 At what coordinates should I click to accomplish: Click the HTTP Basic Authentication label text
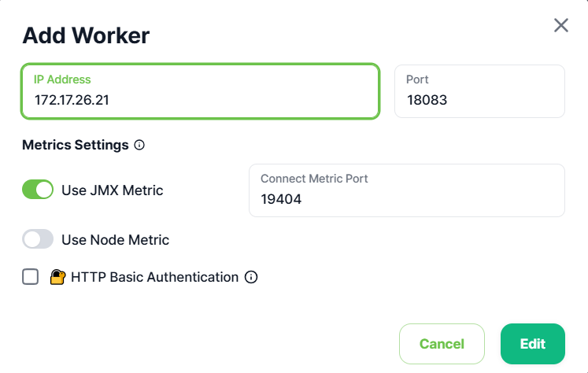tap(154, 277)
